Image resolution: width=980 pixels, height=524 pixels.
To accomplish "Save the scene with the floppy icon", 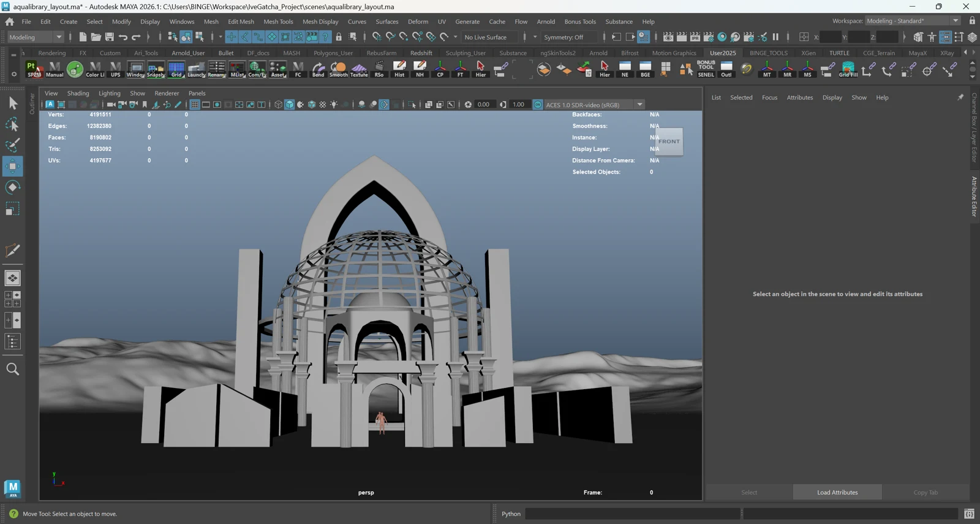I will 110,37.
